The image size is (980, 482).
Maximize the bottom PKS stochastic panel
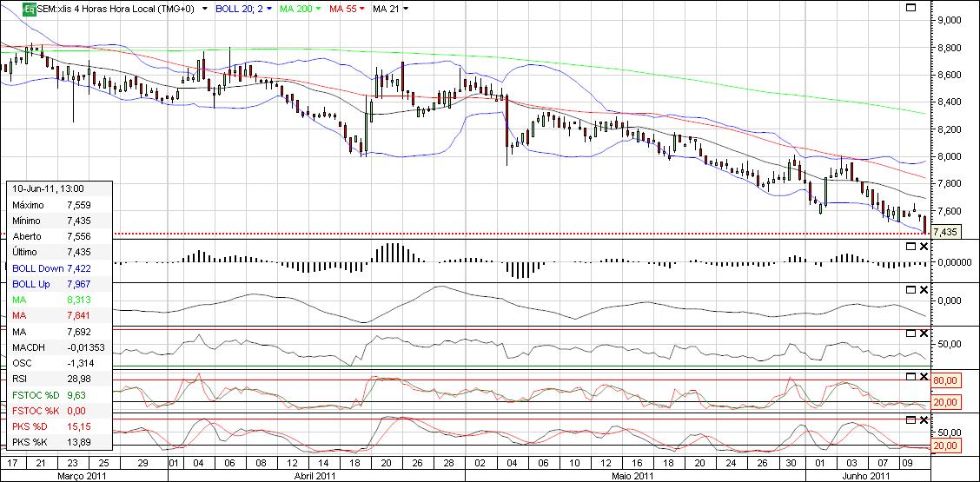pos(910,420)
